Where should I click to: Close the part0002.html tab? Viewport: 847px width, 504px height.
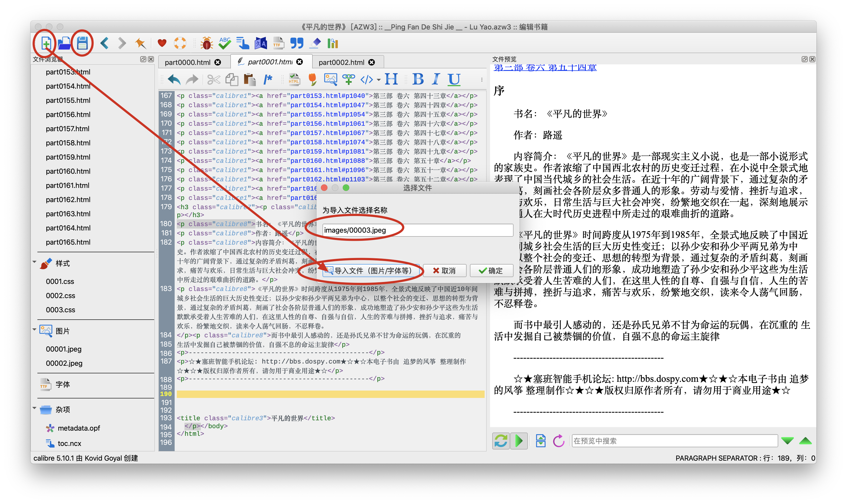pyautogui.click(x=372, y=62)
